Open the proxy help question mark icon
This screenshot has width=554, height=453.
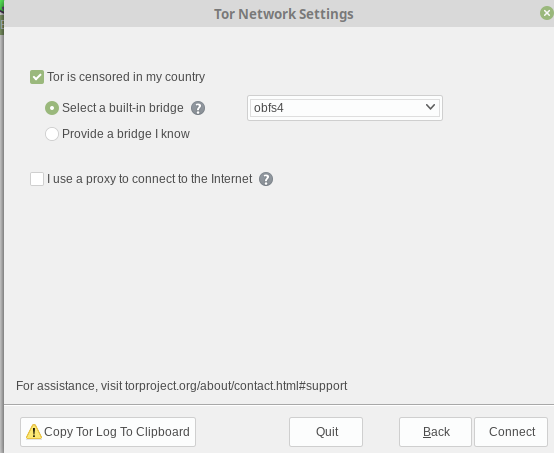pos(266,179)
